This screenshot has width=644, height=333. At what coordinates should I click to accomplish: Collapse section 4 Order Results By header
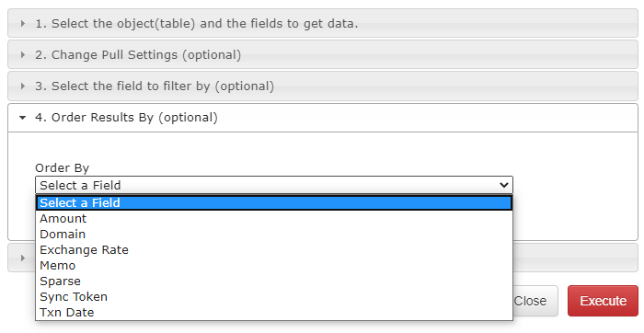323,118
